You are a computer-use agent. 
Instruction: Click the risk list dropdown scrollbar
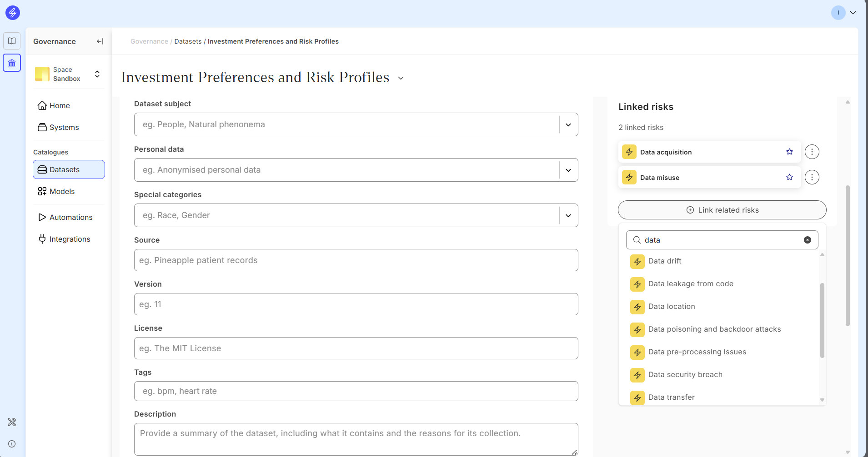pos(822,320)
